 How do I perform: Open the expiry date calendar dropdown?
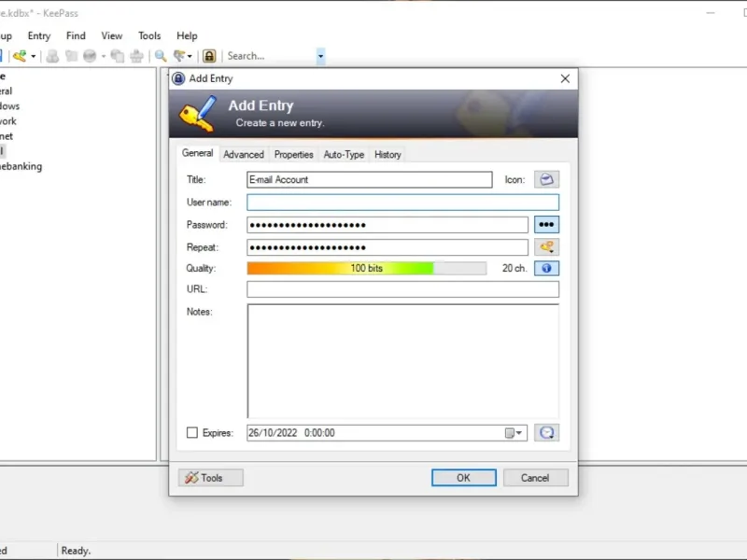[514, 433]
